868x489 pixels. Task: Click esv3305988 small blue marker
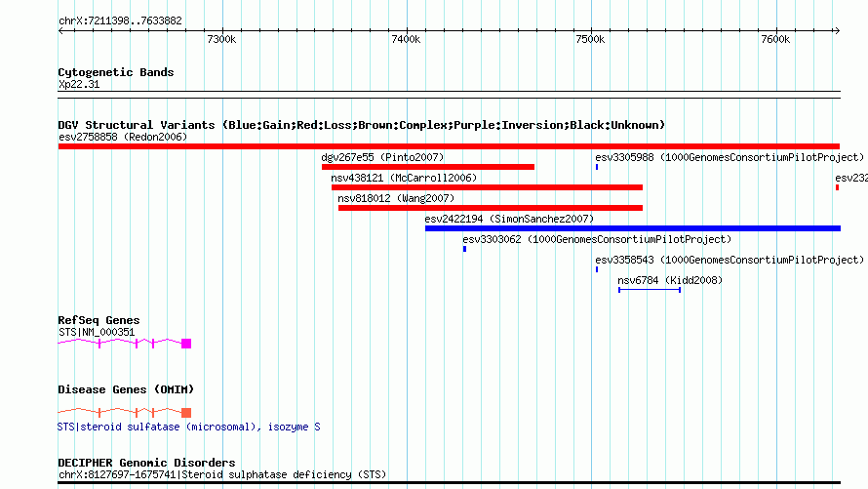pyautogui.click(x=597, y=167)
